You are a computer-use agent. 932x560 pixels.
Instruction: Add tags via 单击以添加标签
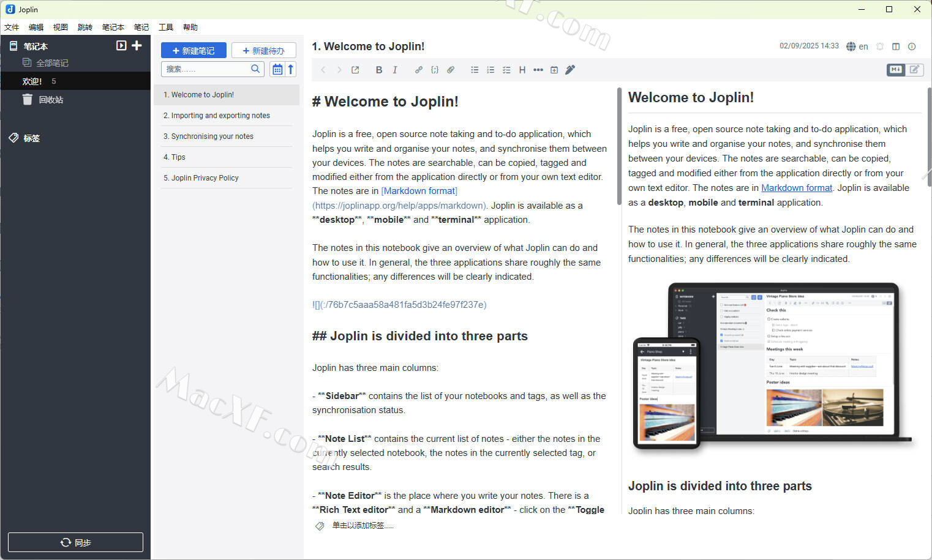point(363,526)
